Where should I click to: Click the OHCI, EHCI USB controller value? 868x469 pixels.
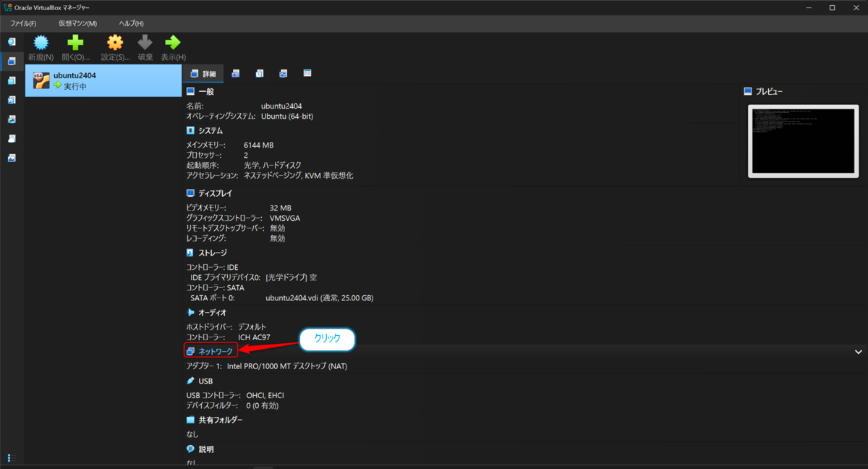265,395
